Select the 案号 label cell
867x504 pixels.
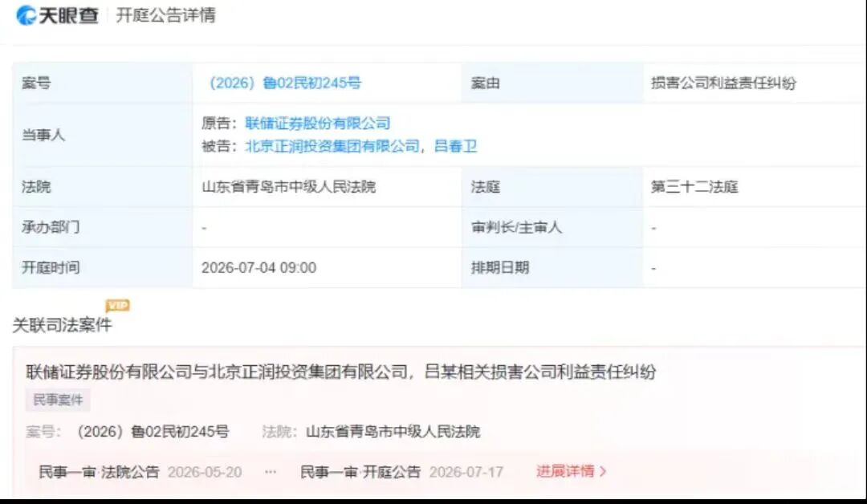tap(102, 83)
